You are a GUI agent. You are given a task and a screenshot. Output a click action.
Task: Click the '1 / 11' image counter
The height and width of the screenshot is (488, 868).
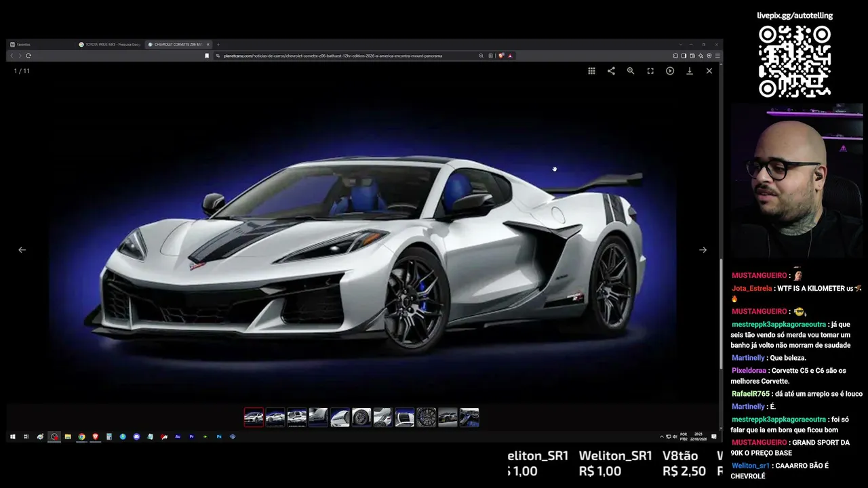point(22,71)
